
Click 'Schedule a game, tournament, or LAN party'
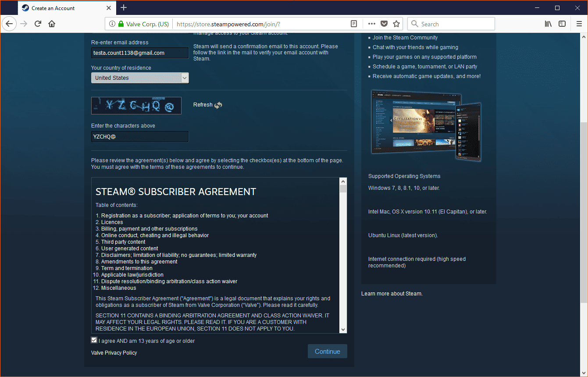[425, 67]
